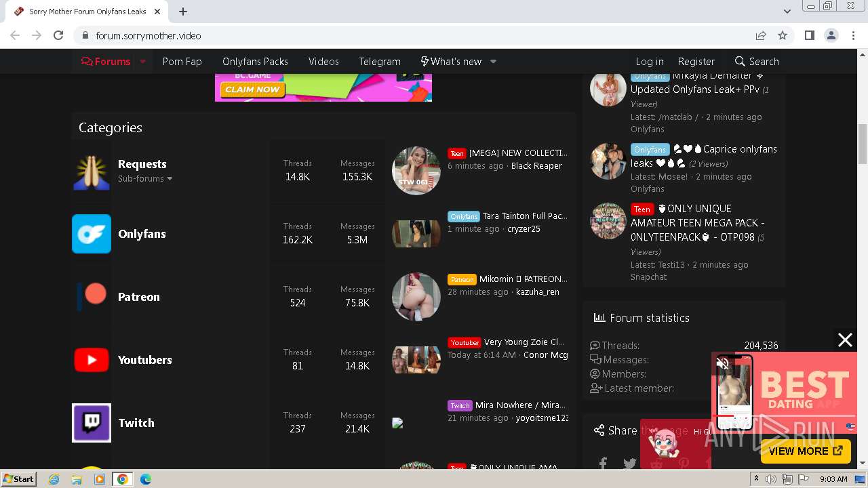Click the YouTube logo icon

(x=92, y=360)
